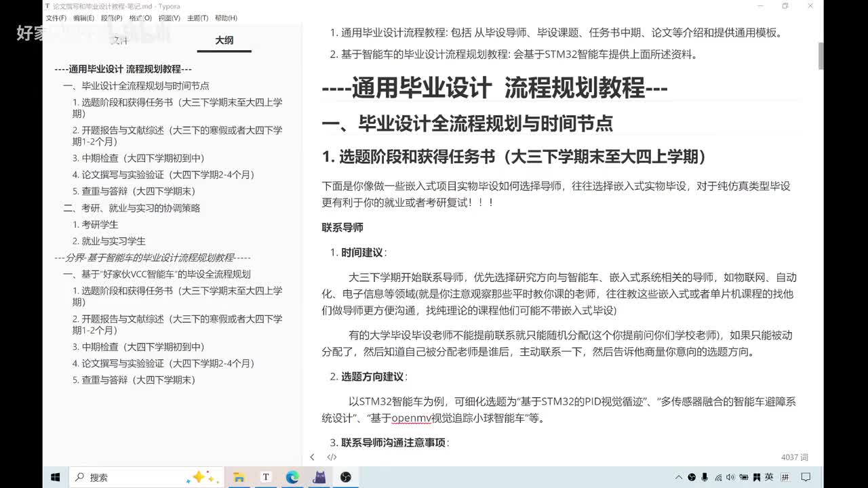The image size is (868, 488).
Task: Go to first outline item 一、毕业设计全流程规划与时间节点
Action: point(136,86)
